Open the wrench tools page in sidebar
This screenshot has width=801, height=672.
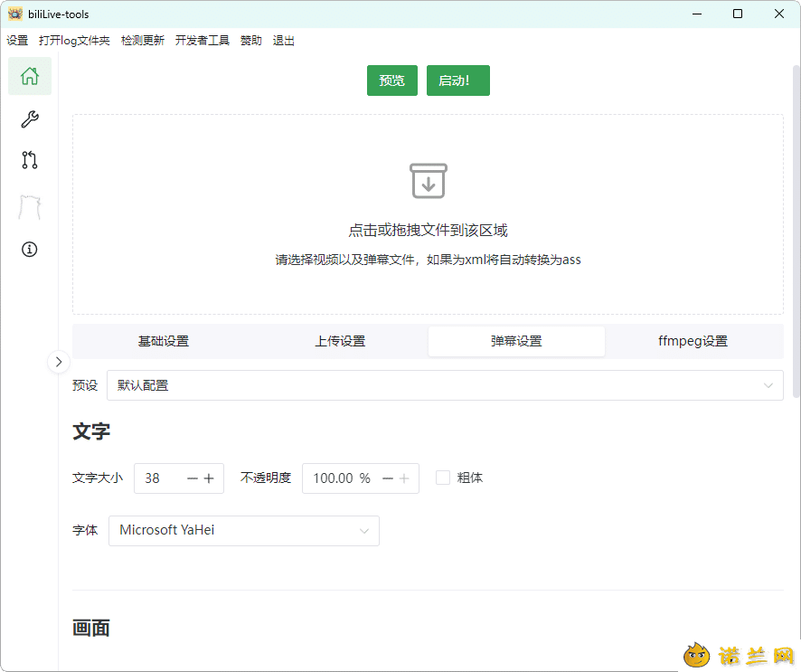pos(30,119)
